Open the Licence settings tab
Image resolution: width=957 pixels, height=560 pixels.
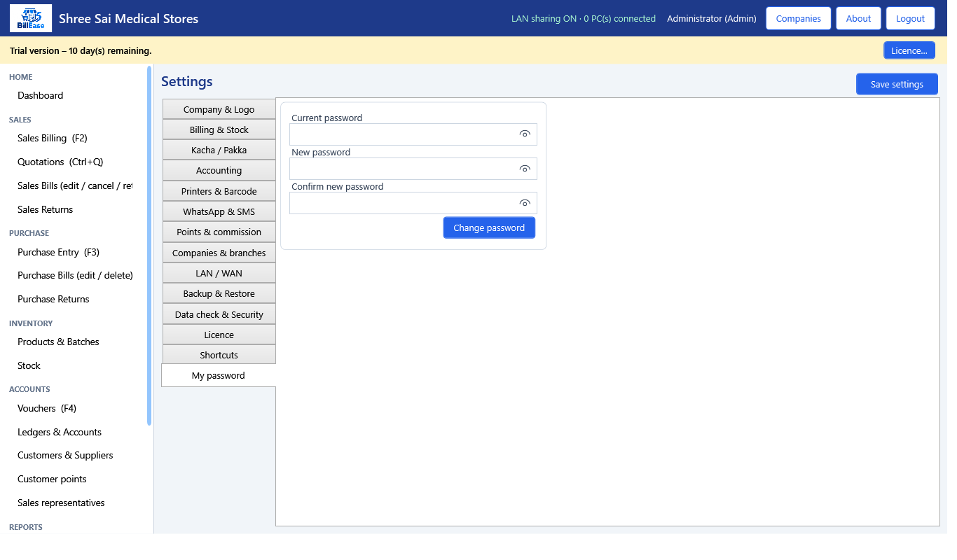point(219,335)
